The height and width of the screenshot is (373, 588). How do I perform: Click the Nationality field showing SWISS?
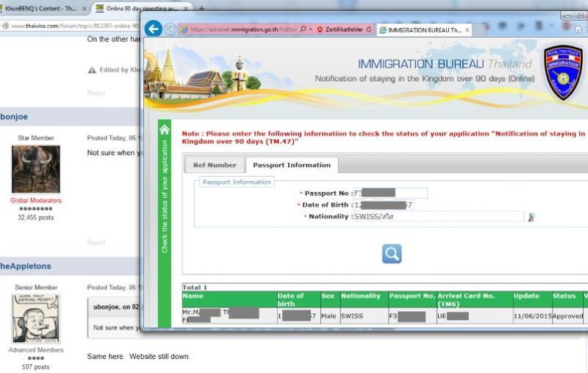pos(438,216)
